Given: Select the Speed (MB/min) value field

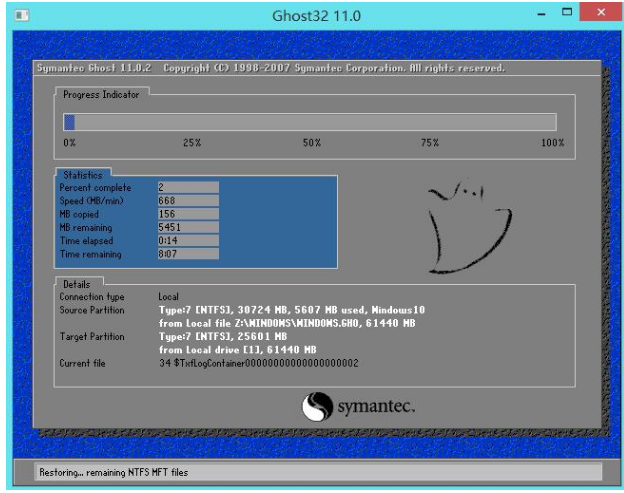Looking at the screenshot, I should tap(188, 200).
